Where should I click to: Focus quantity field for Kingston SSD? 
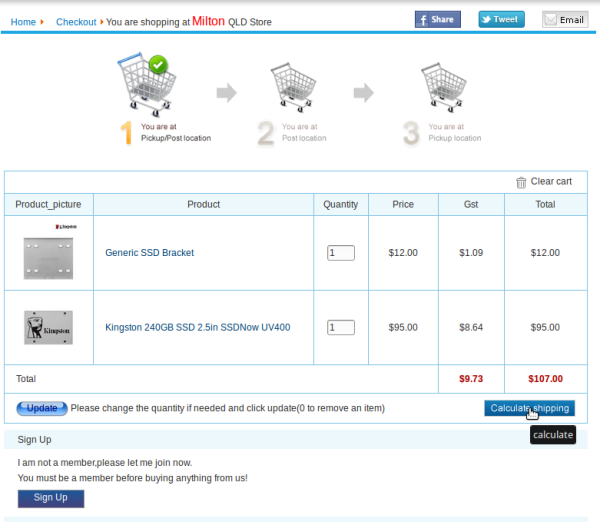(x=340, y=327)
